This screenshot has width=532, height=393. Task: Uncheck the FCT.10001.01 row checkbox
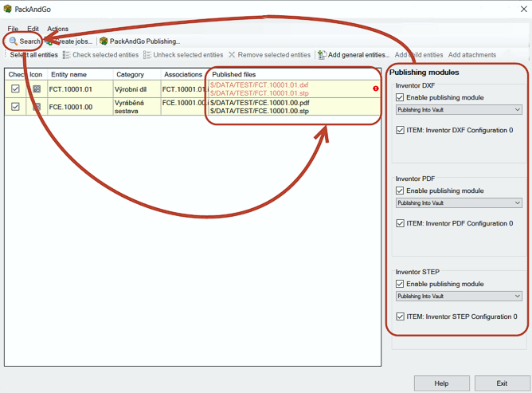[15, 88]
